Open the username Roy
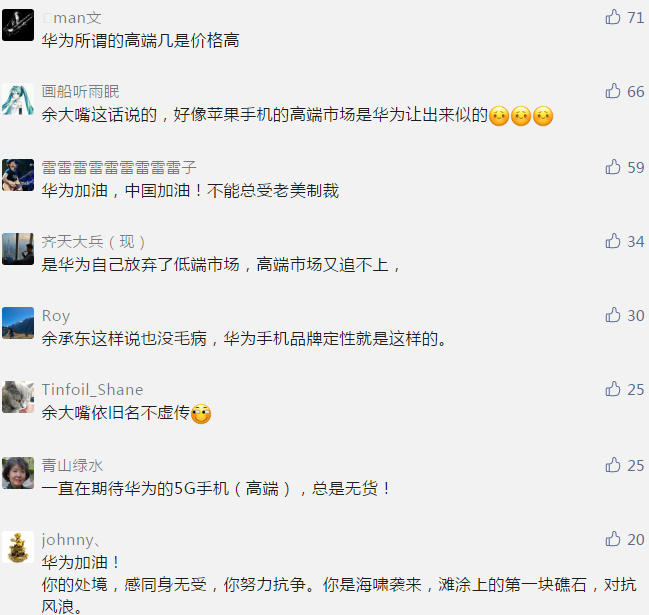 click(x=56, y=316)
